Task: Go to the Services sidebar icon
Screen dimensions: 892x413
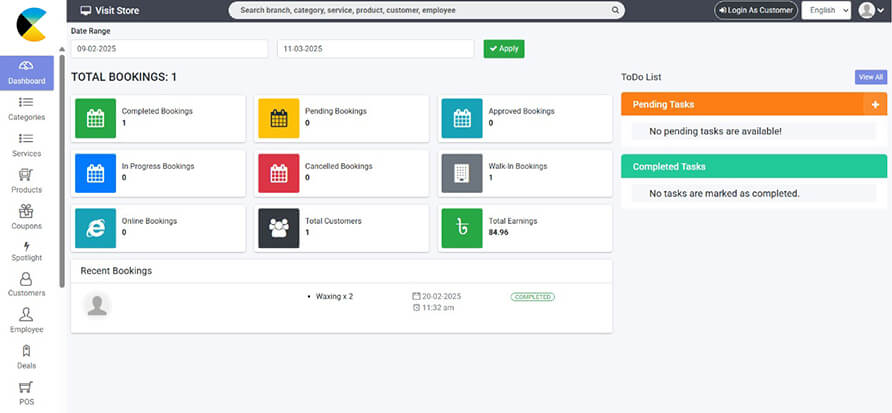Action: click(26, 139)
